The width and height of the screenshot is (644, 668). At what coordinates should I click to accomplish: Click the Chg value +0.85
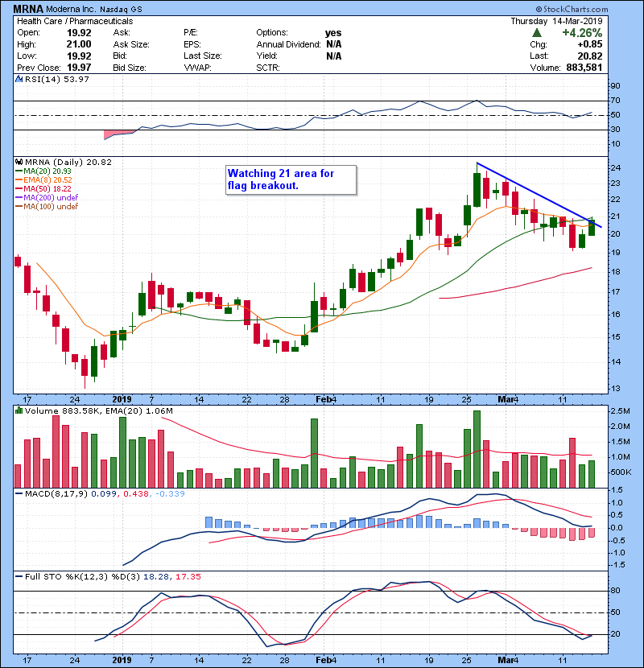click(590, 44)
